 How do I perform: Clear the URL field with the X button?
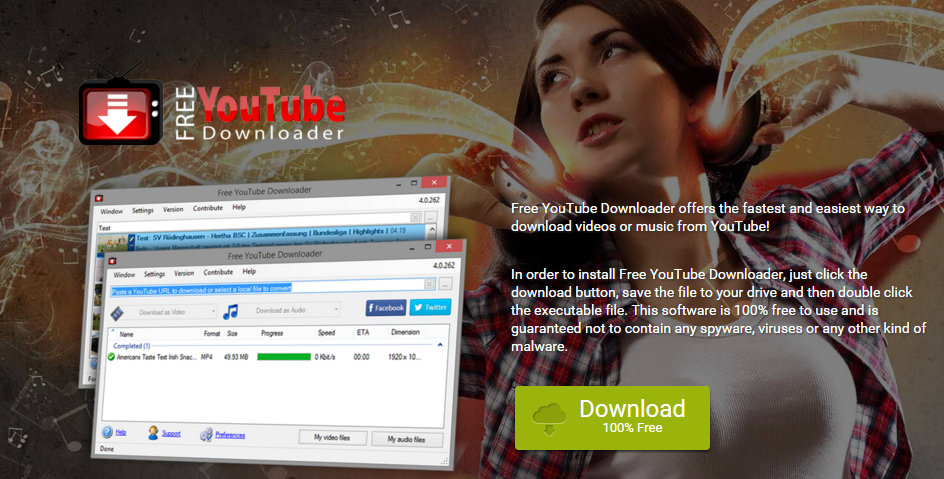pos(429,283)
